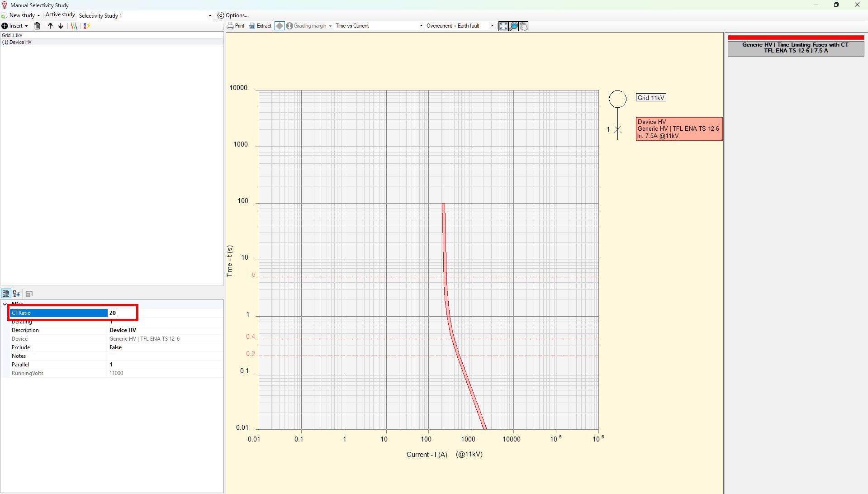This screenshot has width=868, height=494.
Task: Click the red fuse legend header
Action: pyautogui.click(x=795, y=47)
